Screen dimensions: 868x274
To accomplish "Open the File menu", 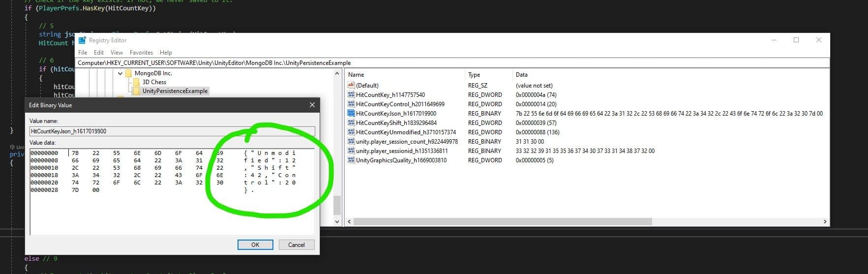I will point(83,53).
